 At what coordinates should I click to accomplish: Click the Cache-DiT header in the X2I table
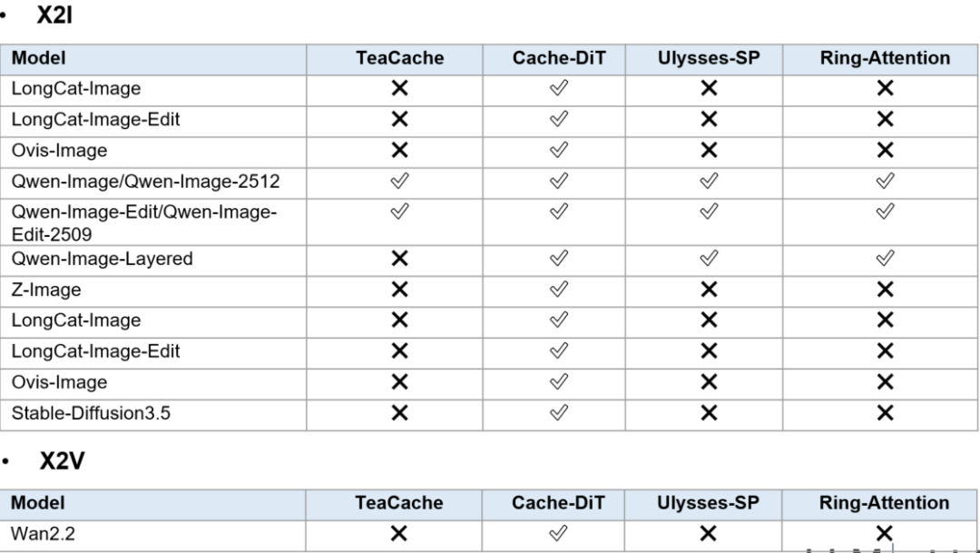[559, 59]
